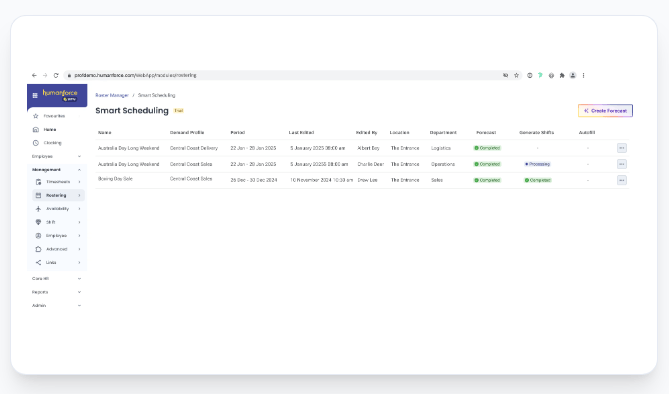Click the Create Forecast button
Viewport: 669px width, 394px height.
pos(605,111)
